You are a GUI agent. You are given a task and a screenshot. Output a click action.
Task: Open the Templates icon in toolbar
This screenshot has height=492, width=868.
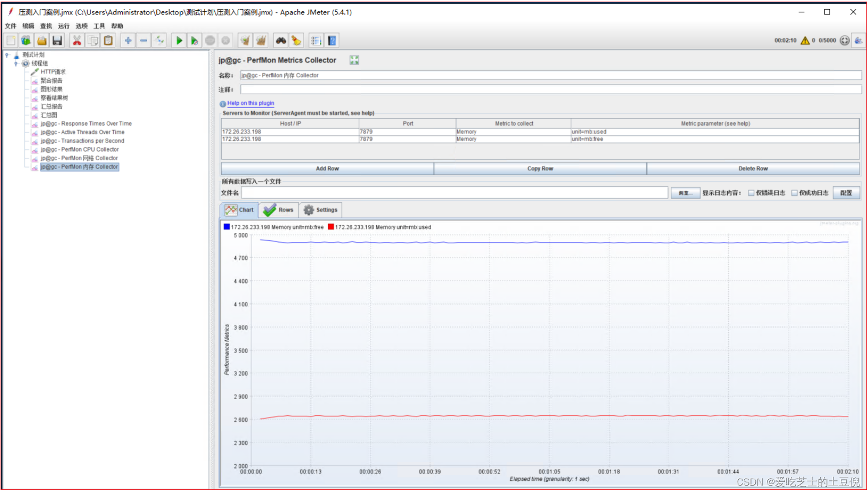coord(26,40)
